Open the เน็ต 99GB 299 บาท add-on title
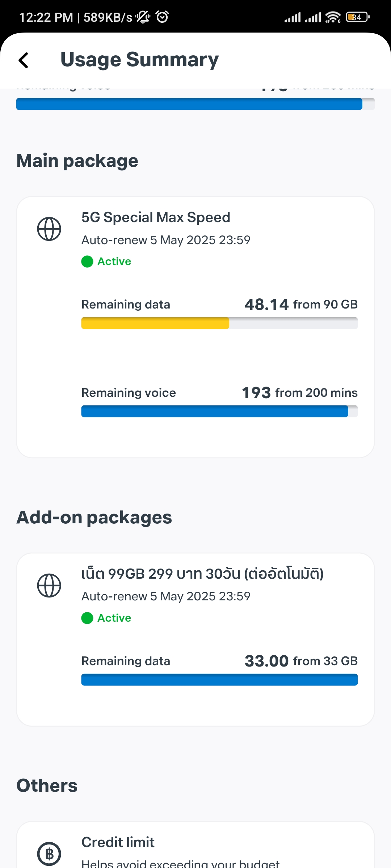Image resolution: width=391 pixels, height=868 pixels. click(x=202, y=574)
